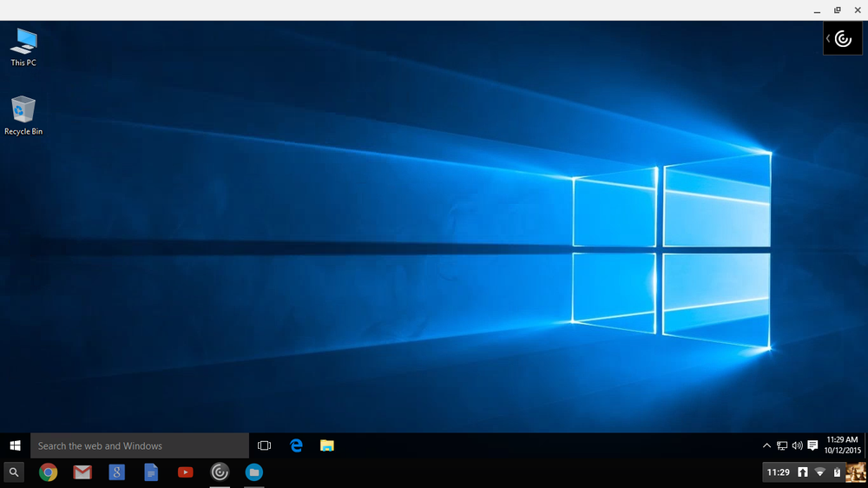Image resolution: width=868 pixels, height=488 pixels.
Task: Expand the spiral-logo side panel at top right
Action: click(843, 38)
